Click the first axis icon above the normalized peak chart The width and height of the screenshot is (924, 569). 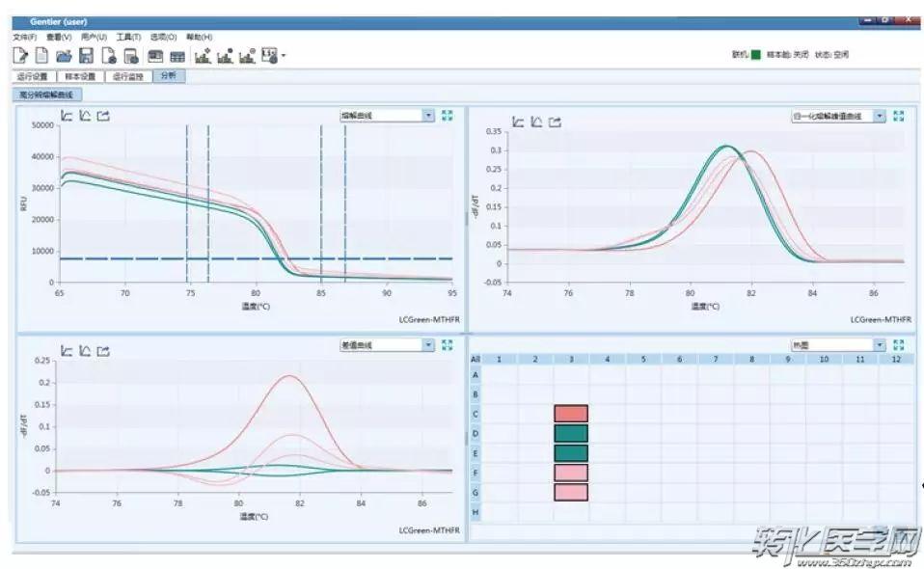click(518, 122)
